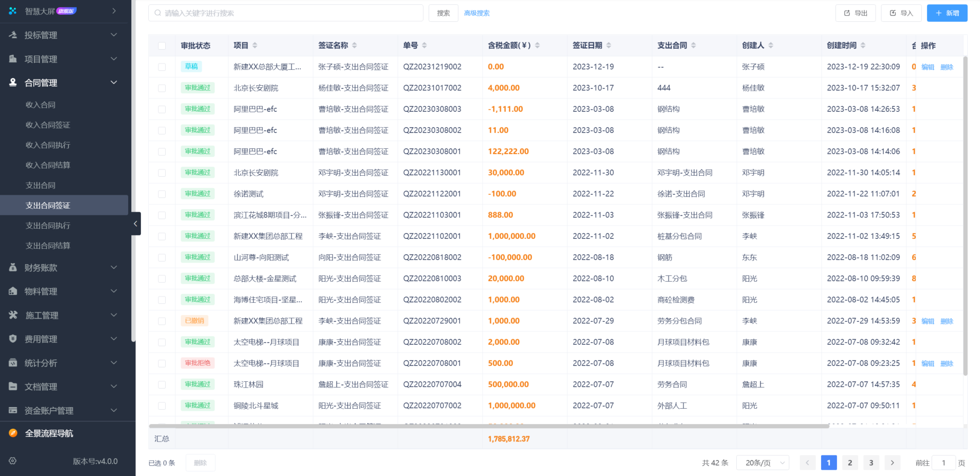Click the 施工管理 tools icon
The height and width of the screenshot is (476, 980).
[x=13, y=315]
